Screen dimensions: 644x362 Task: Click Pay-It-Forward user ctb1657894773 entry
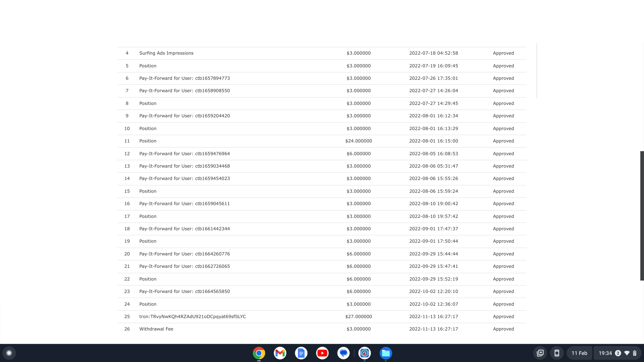tap(184, 78)
